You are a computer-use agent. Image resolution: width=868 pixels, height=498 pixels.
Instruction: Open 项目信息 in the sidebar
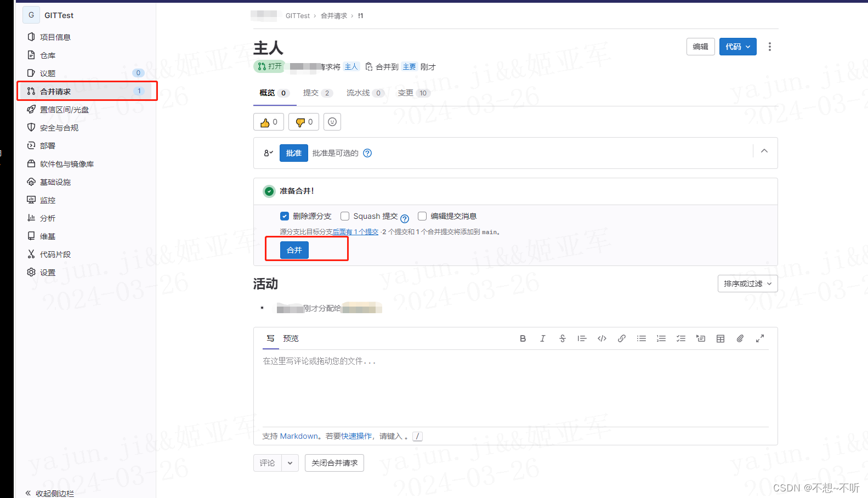(55, 37)
